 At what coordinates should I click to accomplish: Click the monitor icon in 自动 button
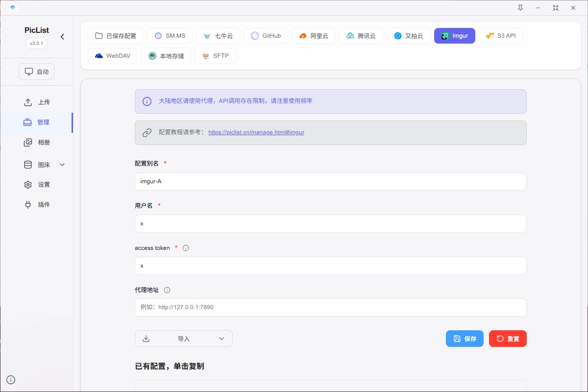pyautogui.click(x=29, y=72)
